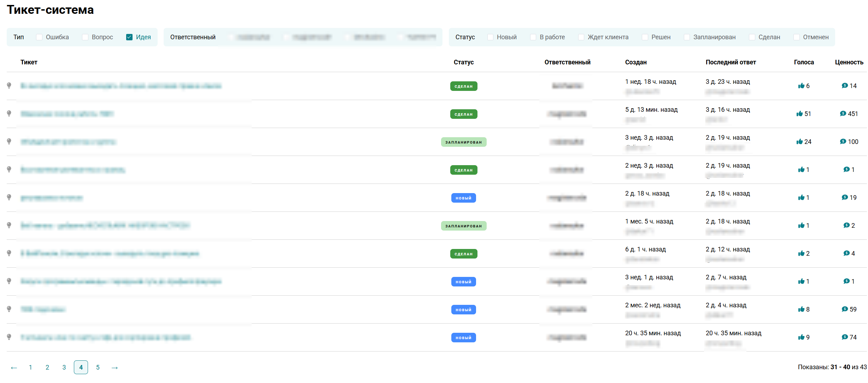Viewport: 868px width, 383px height.
Task: Click value coin icon showing 100
Action: tap(843, 142)
